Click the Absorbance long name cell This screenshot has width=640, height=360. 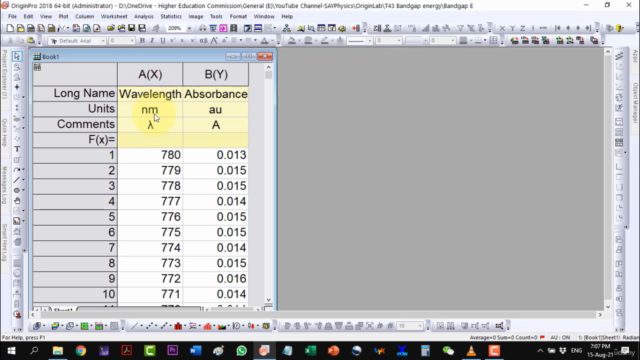point(216,94)
